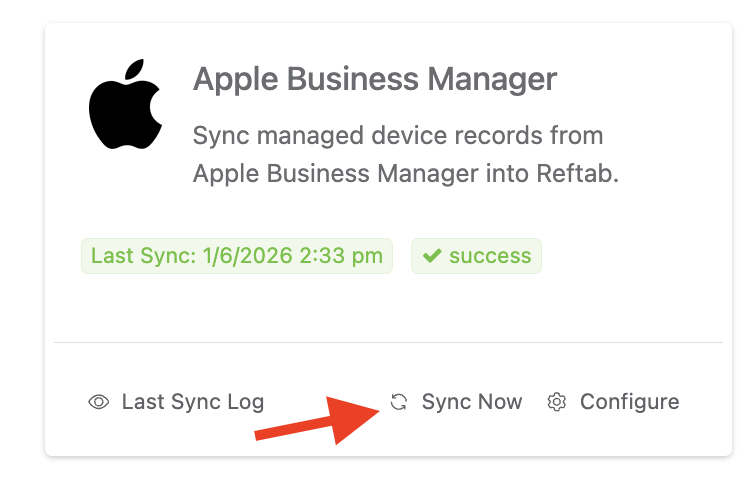Open the Last Sync Log
This screenshot has width=754, height=480.
pyautogui.click(x=192, y=402)
